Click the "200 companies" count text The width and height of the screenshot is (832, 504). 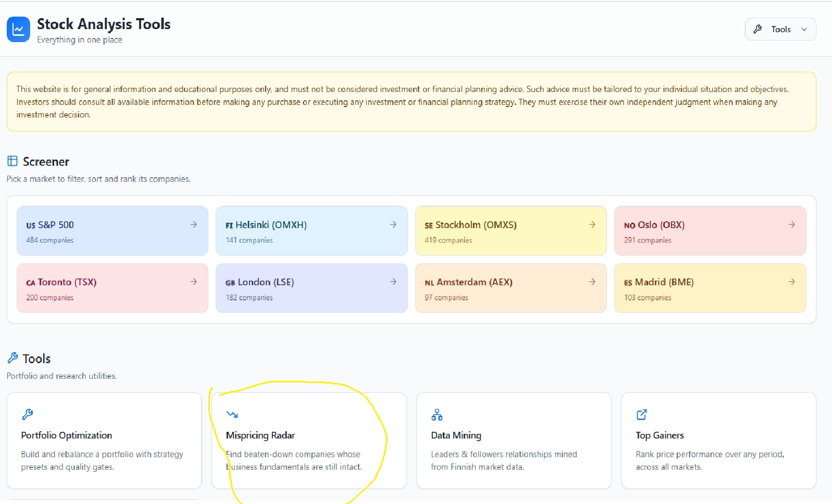[x=50, y=298]
